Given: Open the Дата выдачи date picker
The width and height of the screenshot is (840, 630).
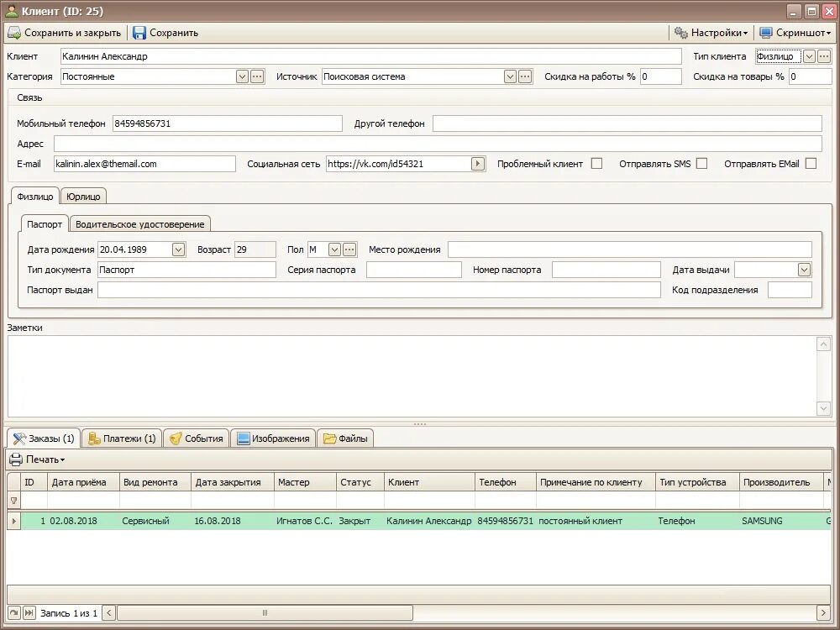Looking at the screenshot, I should [x=804, y=270].
